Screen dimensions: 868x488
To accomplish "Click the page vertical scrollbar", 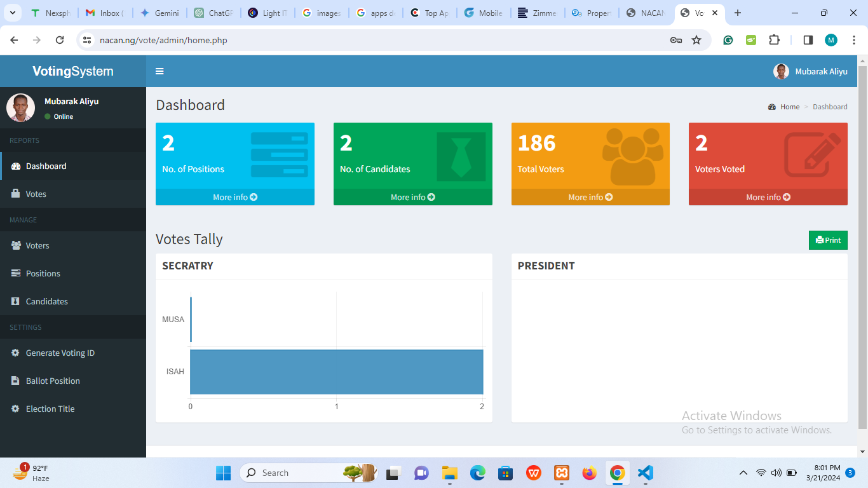I will point(862,247).
